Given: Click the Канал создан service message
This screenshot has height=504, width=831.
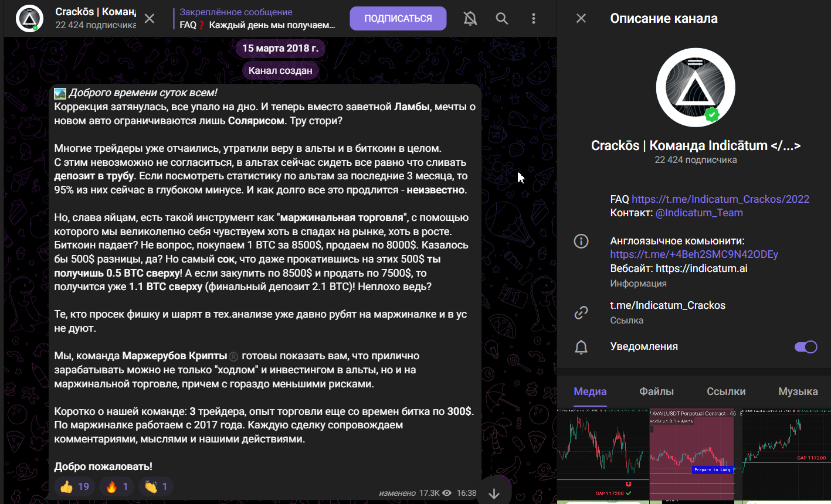Looking at the screenshot, I should [280, 71].
